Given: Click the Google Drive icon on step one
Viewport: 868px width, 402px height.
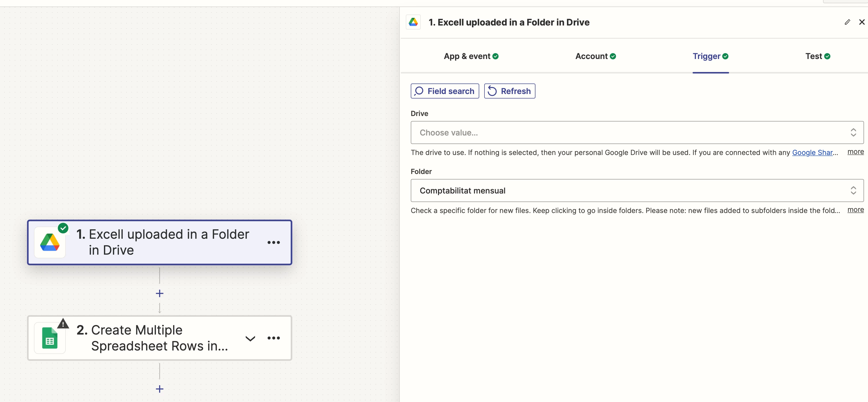Looking at the screenshot, I should [x=50, y=243].
